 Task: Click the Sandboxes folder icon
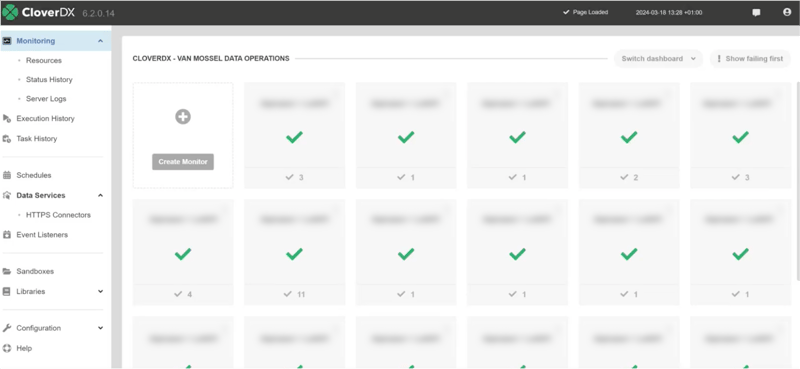click(7, 271)
